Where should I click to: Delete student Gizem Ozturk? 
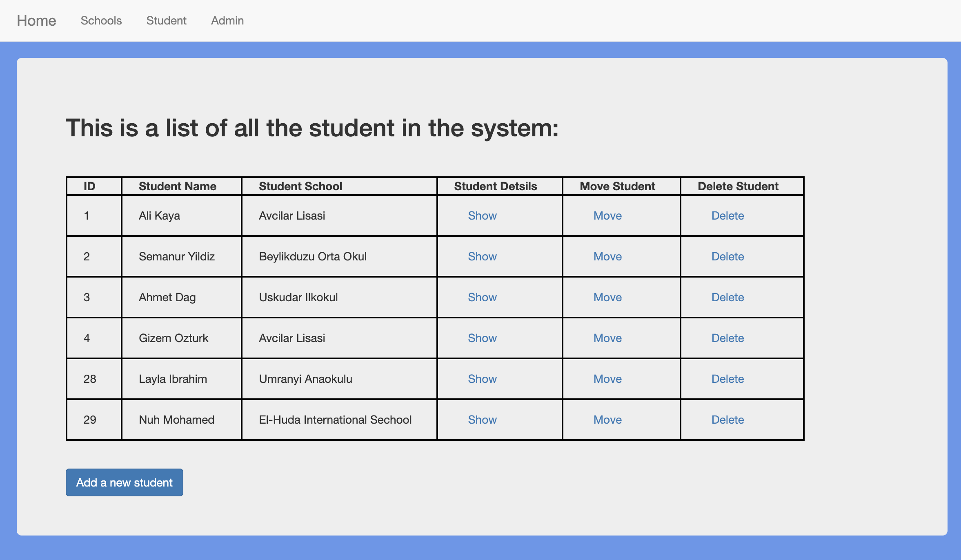coord(728,338)
